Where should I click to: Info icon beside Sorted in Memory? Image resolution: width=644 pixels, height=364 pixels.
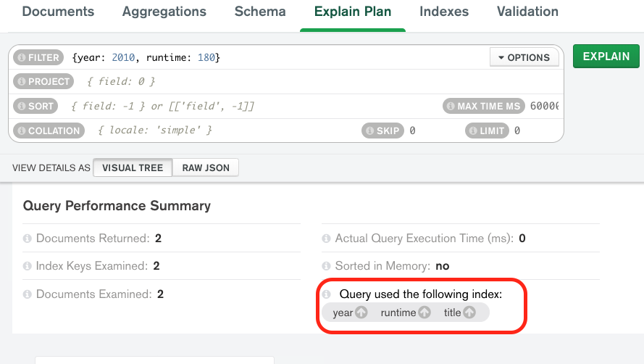[326, 266]
